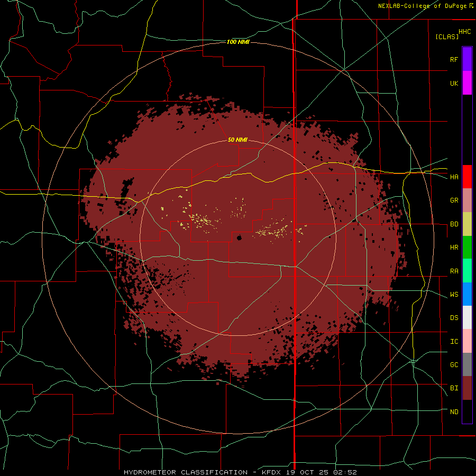This screenshot has width=476, height=476.
Task: Click the UK legend label
Action: coord(454,83)
